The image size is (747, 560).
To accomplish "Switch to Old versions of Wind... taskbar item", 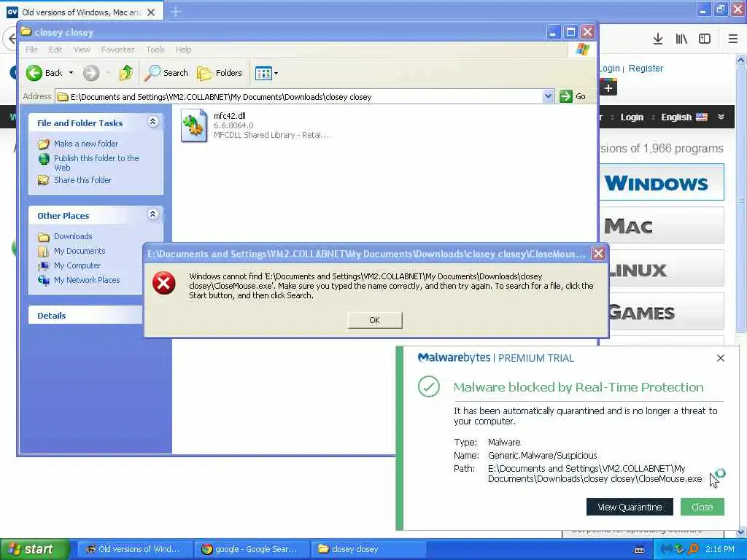I will pos(135,549).
